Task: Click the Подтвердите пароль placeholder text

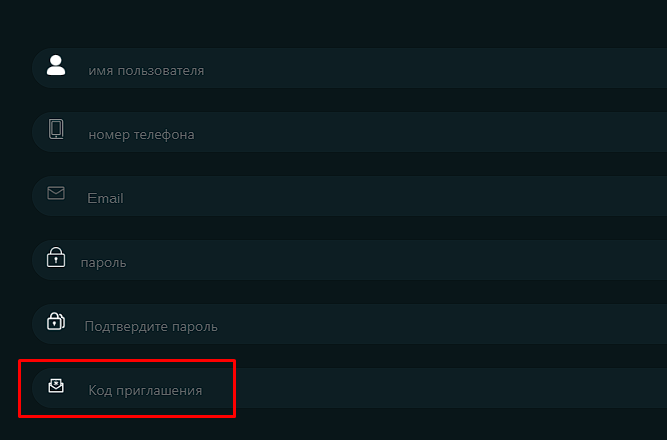Action: [x=151, y=326]
